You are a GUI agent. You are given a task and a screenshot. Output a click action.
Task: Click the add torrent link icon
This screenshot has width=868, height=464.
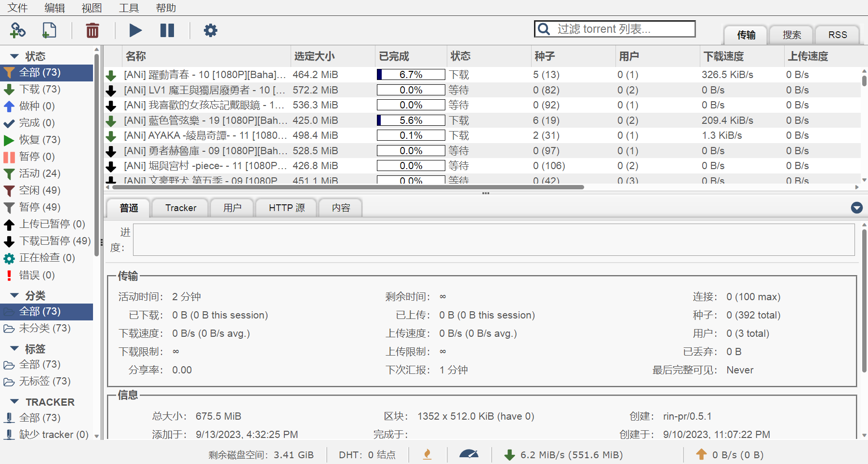18,30
